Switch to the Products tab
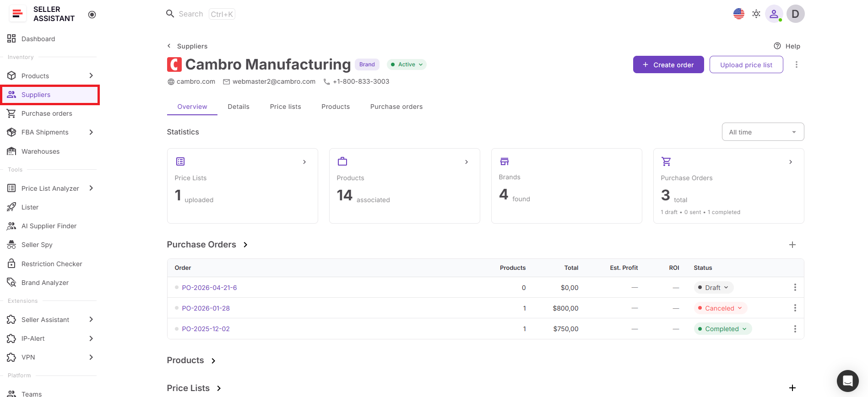868x397 pixels. tap(336, 107)
